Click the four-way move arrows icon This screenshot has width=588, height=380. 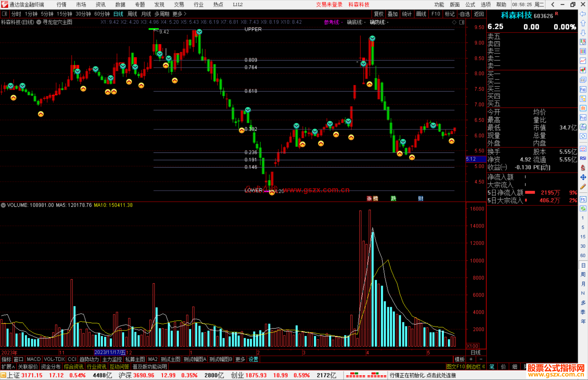point(583,177)
